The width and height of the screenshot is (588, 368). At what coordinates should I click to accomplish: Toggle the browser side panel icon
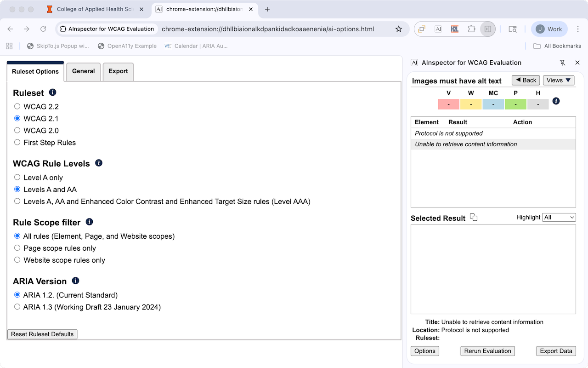point(487,29)
